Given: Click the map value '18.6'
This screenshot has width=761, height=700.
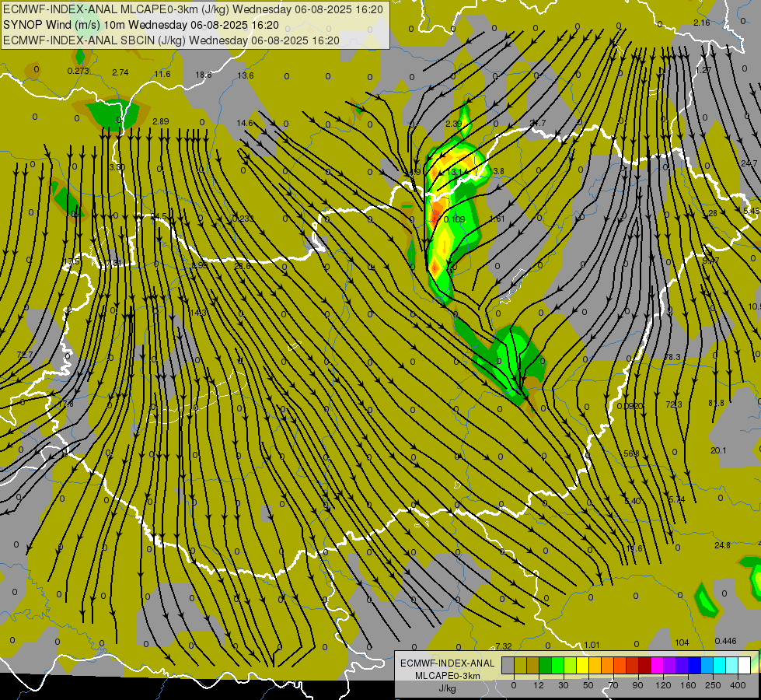Looking at the screenshot, I should (204, 75).
